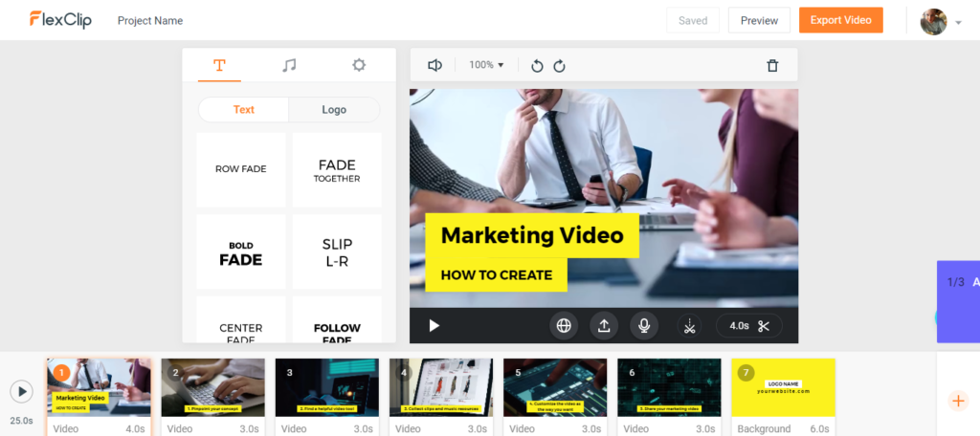Click the redo arrow icon
The image size is (980, 436).
click(x=560, y=66)
